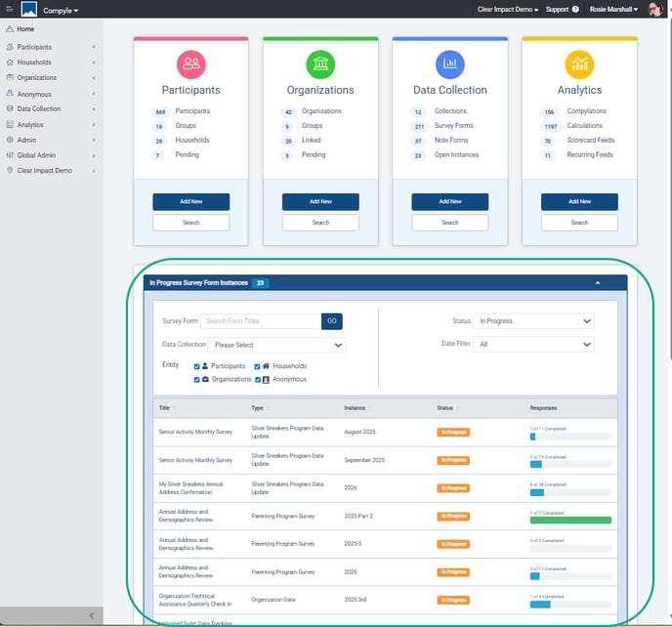The width and height of the screenshot is (672, 627).
Task: Click the hamburger menu icon at top left
Action: [9, 10]
